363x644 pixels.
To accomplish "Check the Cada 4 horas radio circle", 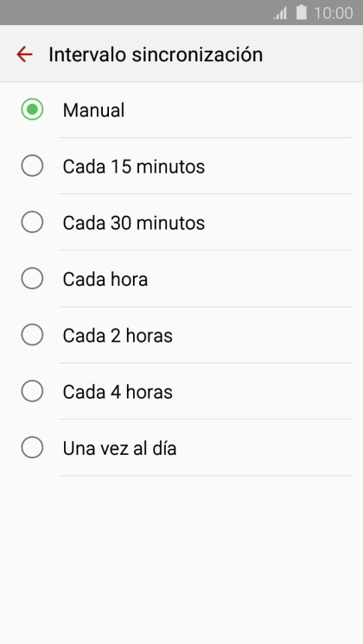I will point(32,391).
